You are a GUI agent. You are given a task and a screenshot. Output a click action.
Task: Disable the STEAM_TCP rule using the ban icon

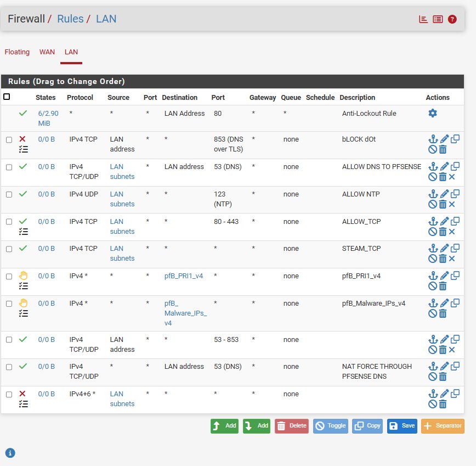[433, 259]
